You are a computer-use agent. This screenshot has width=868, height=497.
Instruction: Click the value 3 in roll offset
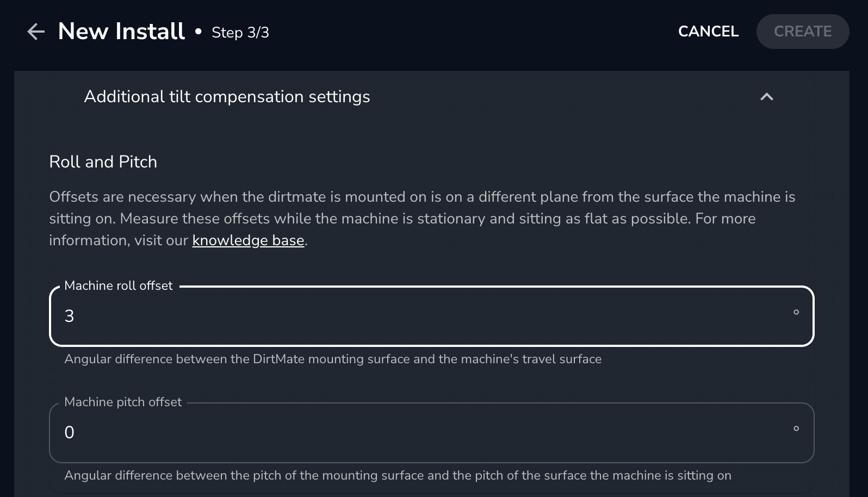[69, 316]
